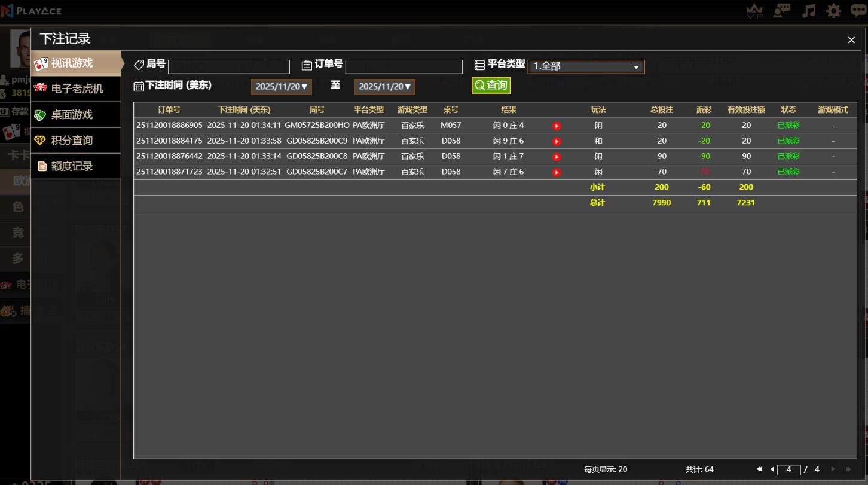The image size is (868, 485).
Task: Go to the previous page of records
Action: coord(772,469)
